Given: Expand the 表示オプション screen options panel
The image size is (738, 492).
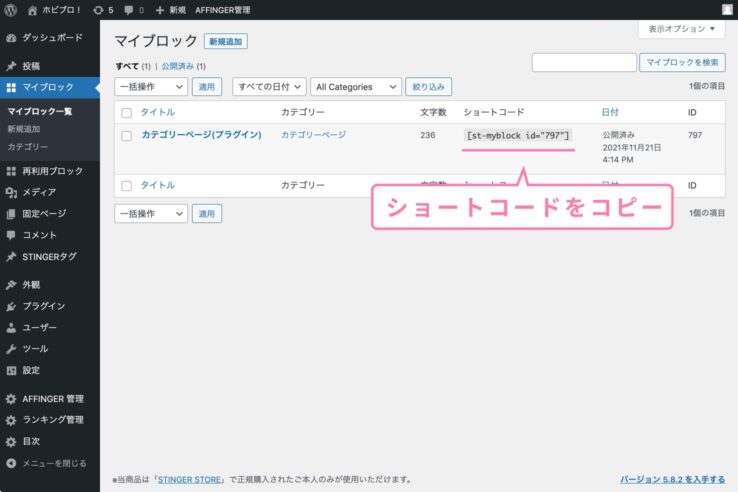Looking at the screenshot, I should pos(682,29).
